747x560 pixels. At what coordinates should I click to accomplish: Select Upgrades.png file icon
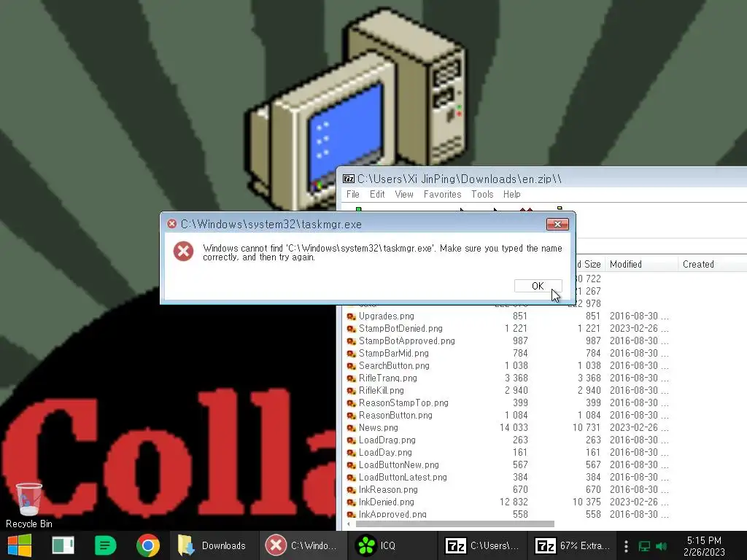[352, 316]
